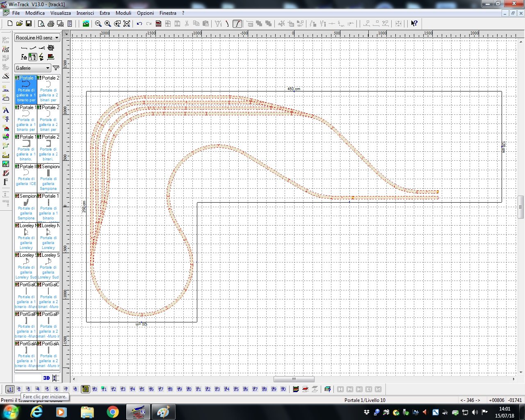Click the undo arrow icon
Screen dimensions: 525x420
tap(139, 24)
